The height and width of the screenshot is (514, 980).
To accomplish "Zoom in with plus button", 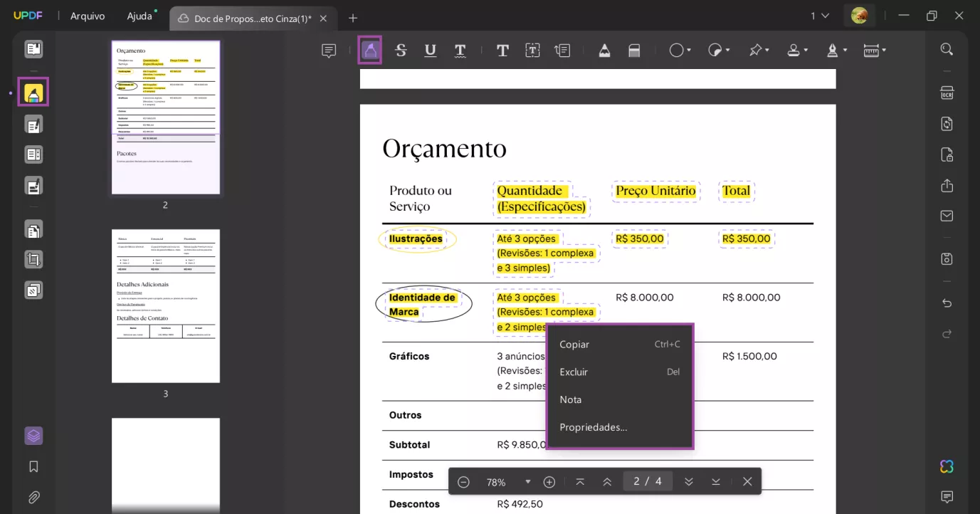I will click(x=549, y=482).
